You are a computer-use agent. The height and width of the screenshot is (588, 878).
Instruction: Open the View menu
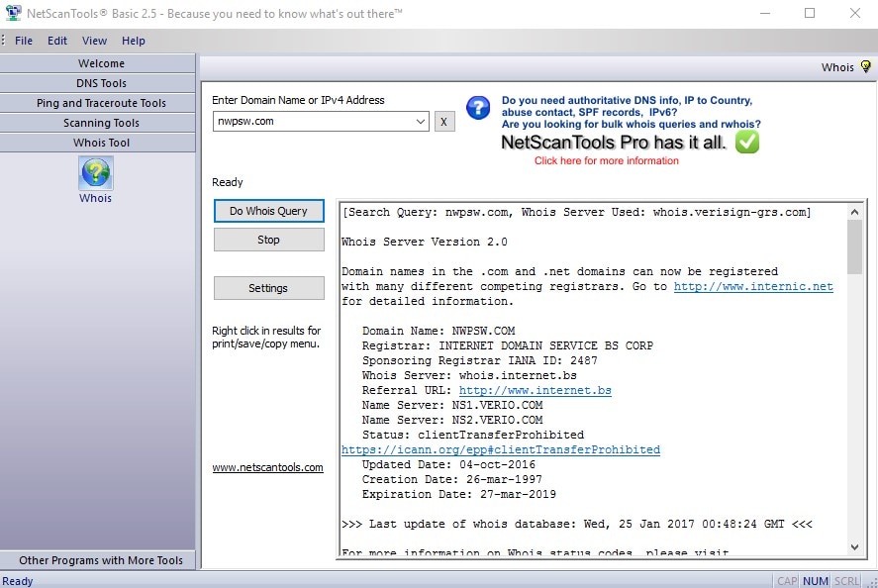pos(94,41)
